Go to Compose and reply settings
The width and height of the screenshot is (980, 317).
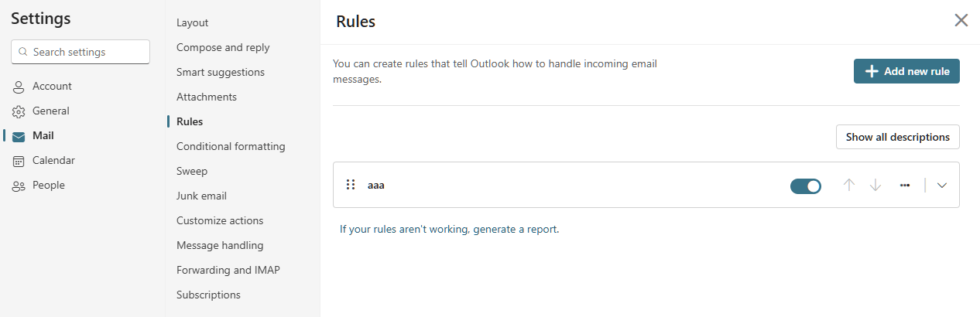[x=223, y=47]
